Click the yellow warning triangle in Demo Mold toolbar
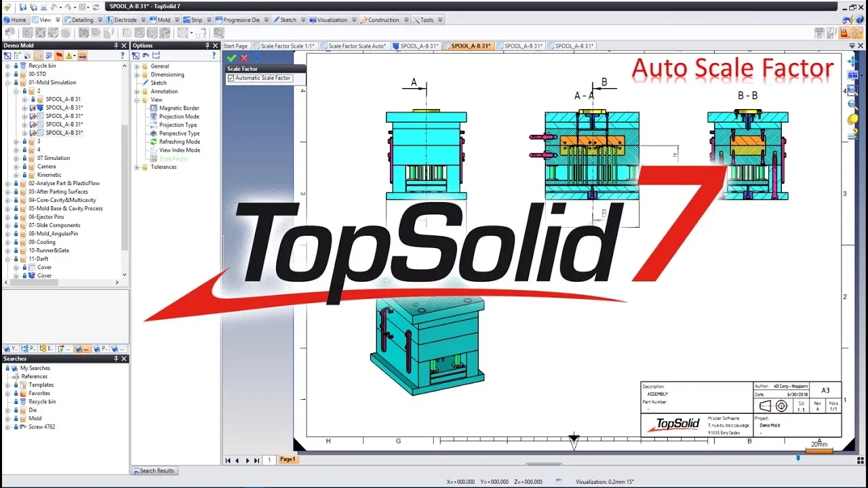Image resolution: width=868 pixels, height=488 pixels. 71,56
